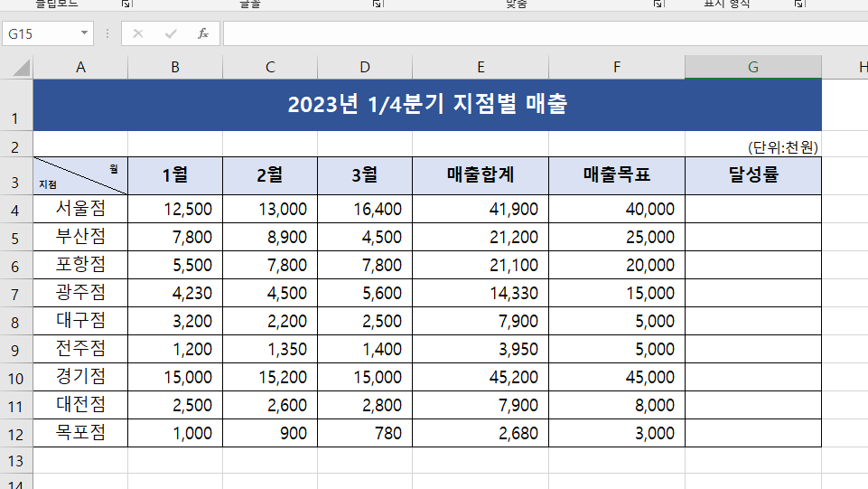The width and height of the screenshot is (868, 489).
Task: Select row 13 header
Action: click(16, 460)
